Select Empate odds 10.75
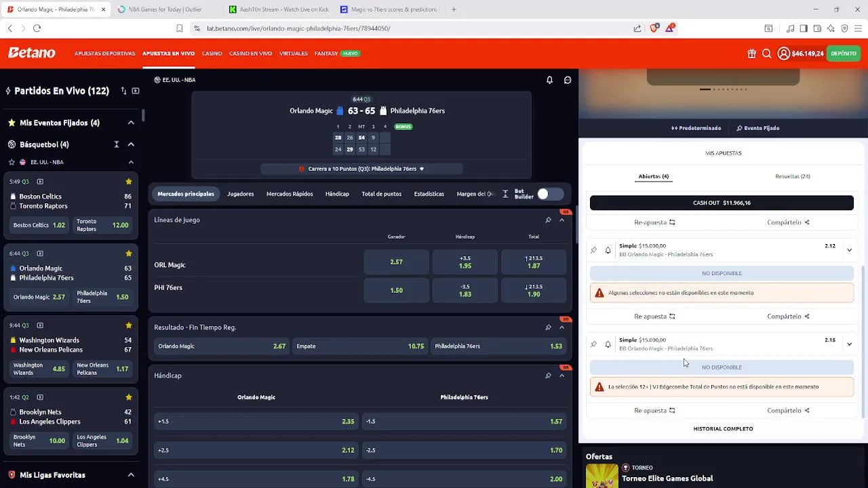This screenshot has width=868, height=488. tap(360, 346)
